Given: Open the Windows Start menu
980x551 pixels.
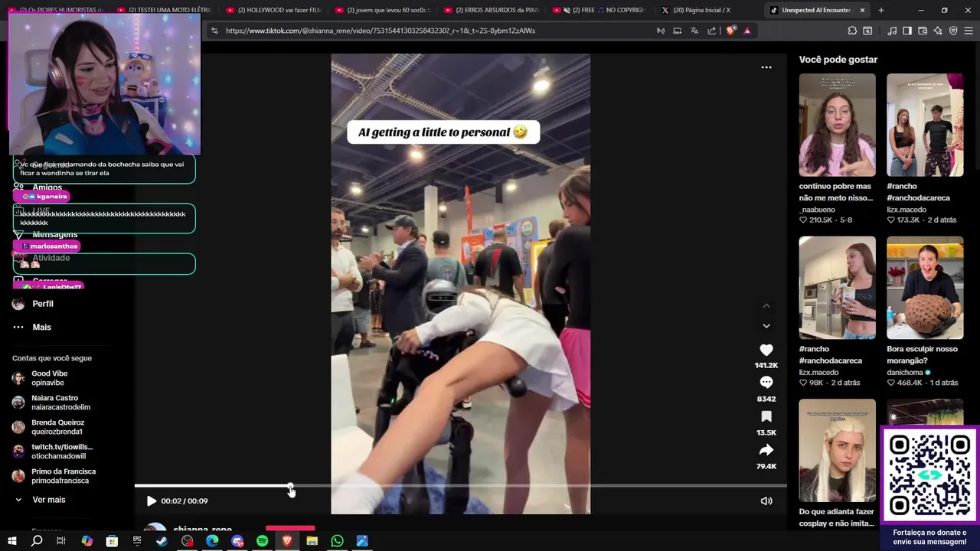Looking at the screenshot, I should 11,541.
